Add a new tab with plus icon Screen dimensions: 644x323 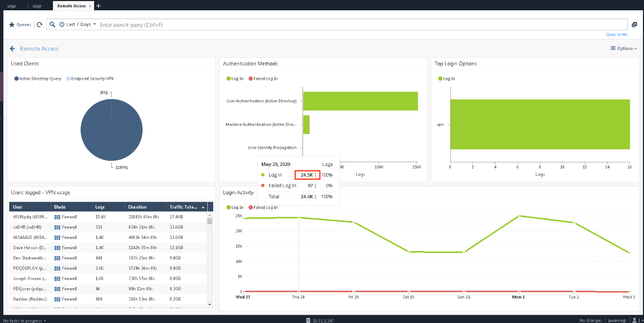99,6
